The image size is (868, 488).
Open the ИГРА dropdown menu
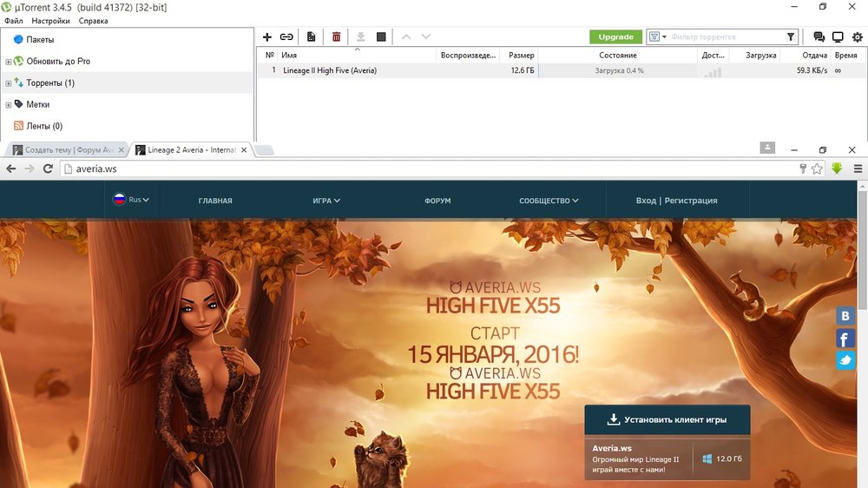tap(326, 201)
